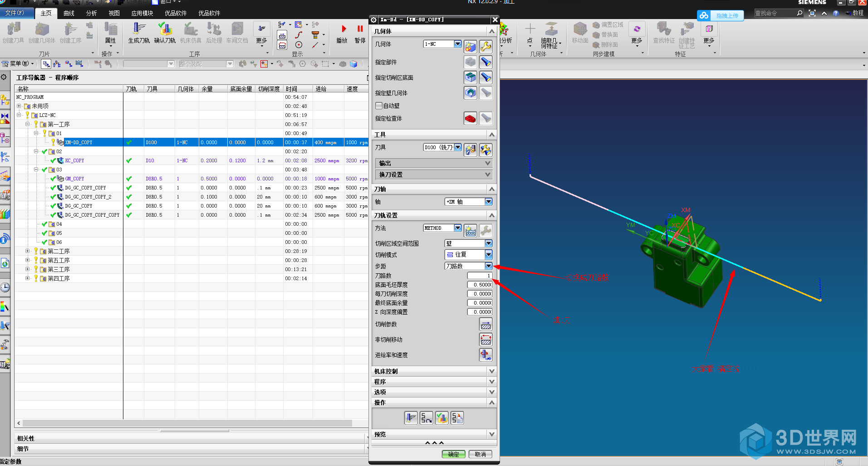Select the machining method view icon in the top toolbar

click(79, 64)
